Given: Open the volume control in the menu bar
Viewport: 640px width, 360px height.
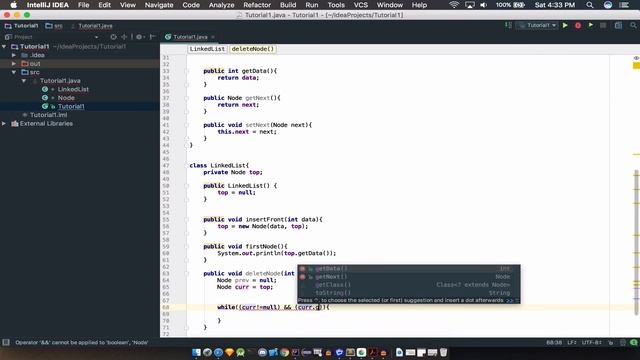Looking at the screenshot, I should click(484, 5).
